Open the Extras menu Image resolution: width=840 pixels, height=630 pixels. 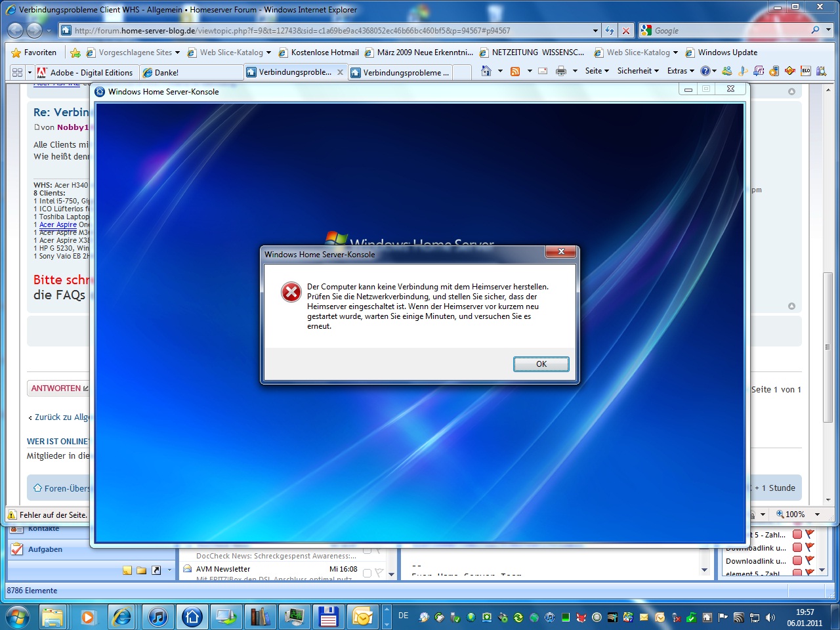coord(681,71)
